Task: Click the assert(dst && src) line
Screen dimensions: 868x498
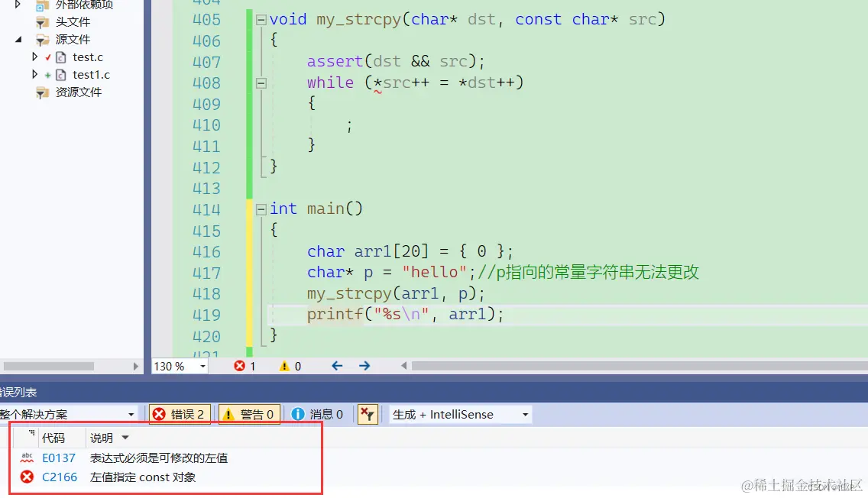Action: [x=396, y=61]
